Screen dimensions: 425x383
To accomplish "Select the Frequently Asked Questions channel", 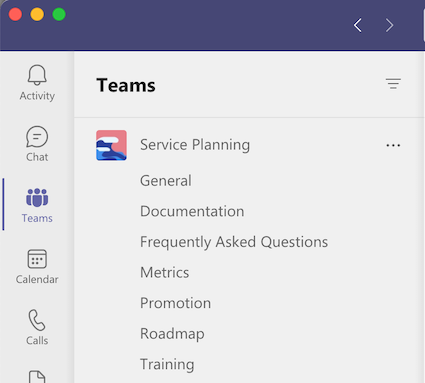I will coord(234,242).
